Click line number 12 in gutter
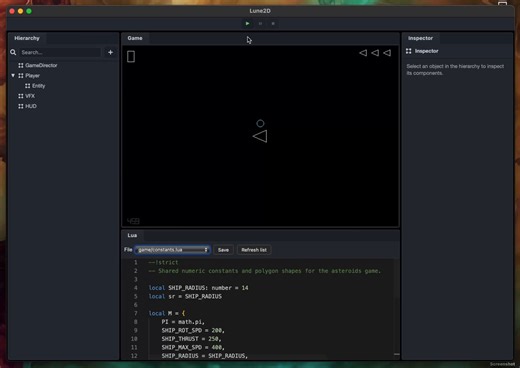 (134, 356)
